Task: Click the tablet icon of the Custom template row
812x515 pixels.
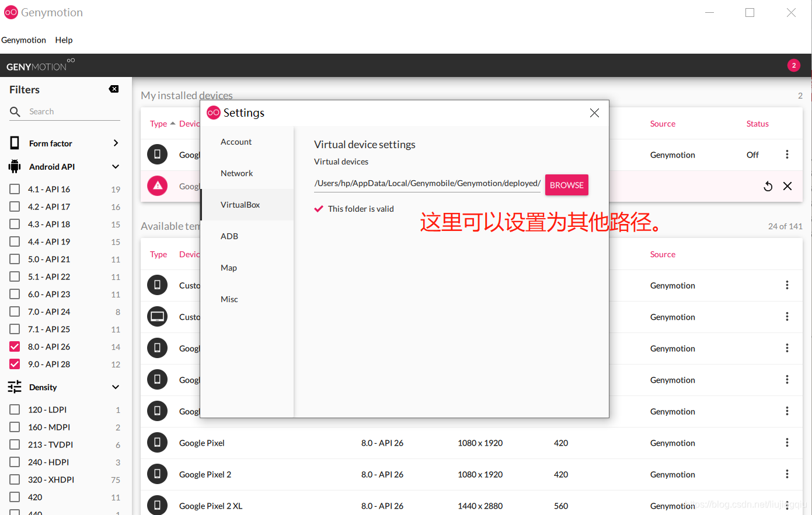Action: tap(157, 317)
